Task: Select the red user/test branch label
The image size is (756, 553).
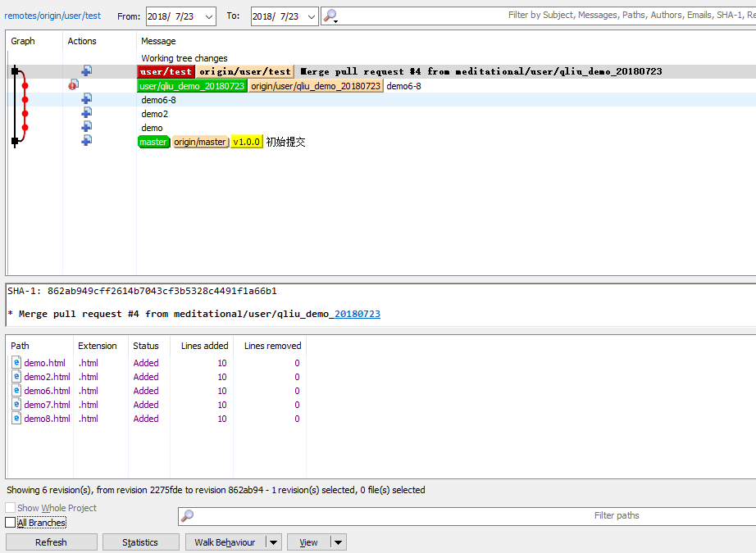Action: tap(166, 71)
